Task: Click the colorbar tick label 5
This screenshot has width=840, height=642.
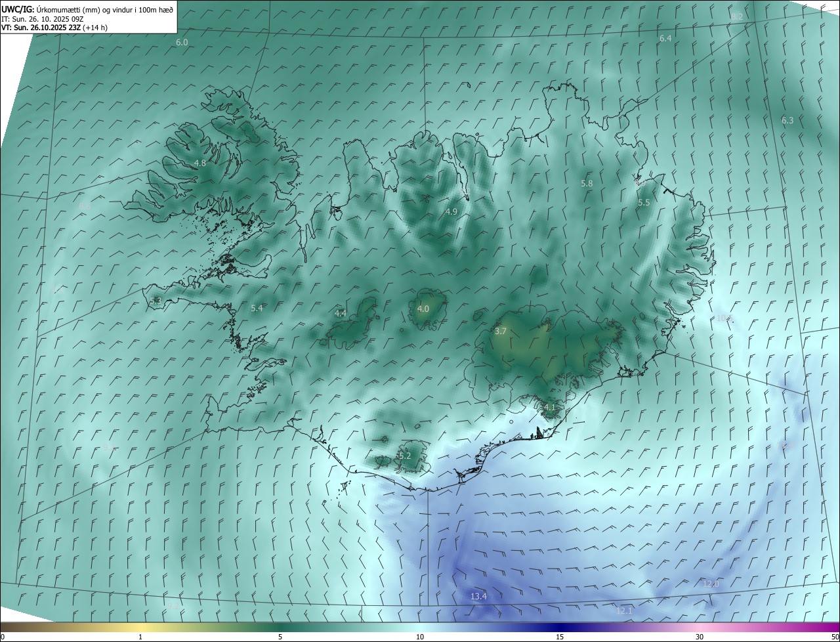Action: [280, 637]
